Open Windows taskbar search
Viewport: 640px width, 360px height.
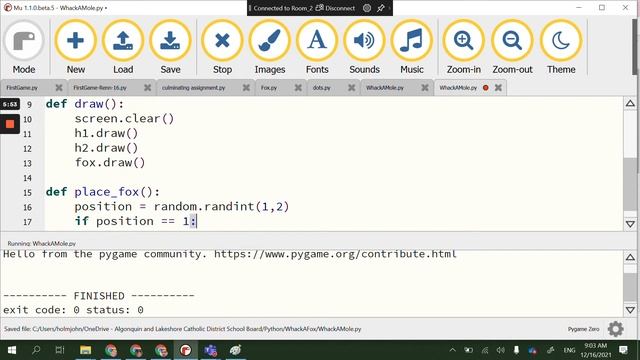coord(36,350)
